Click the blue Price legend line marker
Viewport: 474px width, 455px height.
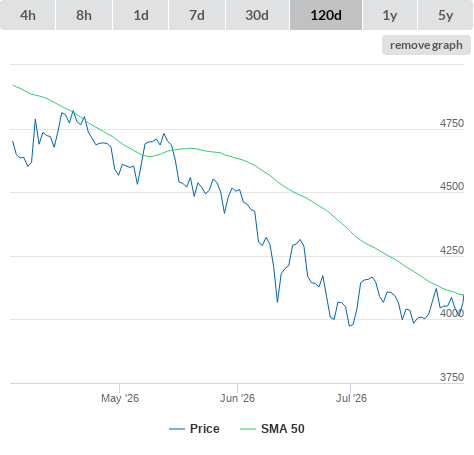coord(177,429)
